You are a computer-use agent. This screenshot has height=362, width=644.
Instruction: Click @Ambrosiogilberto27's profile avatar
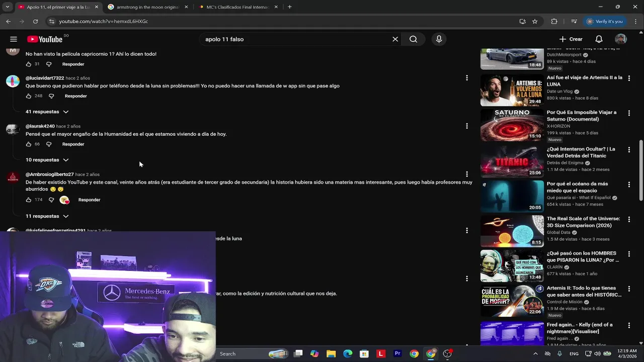tap(13, 178)
